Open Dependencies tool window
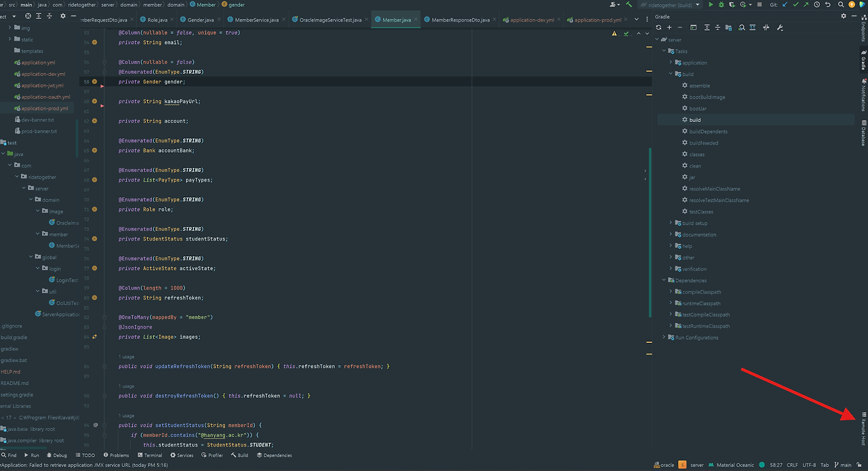The height and width of the screenshot is (471, 868). [274, 455]
